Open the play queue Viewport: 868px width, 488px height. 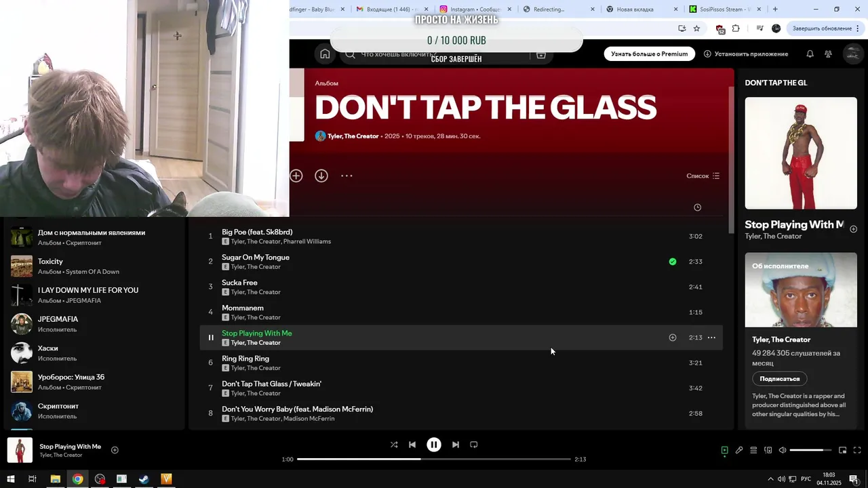point(753,450)
